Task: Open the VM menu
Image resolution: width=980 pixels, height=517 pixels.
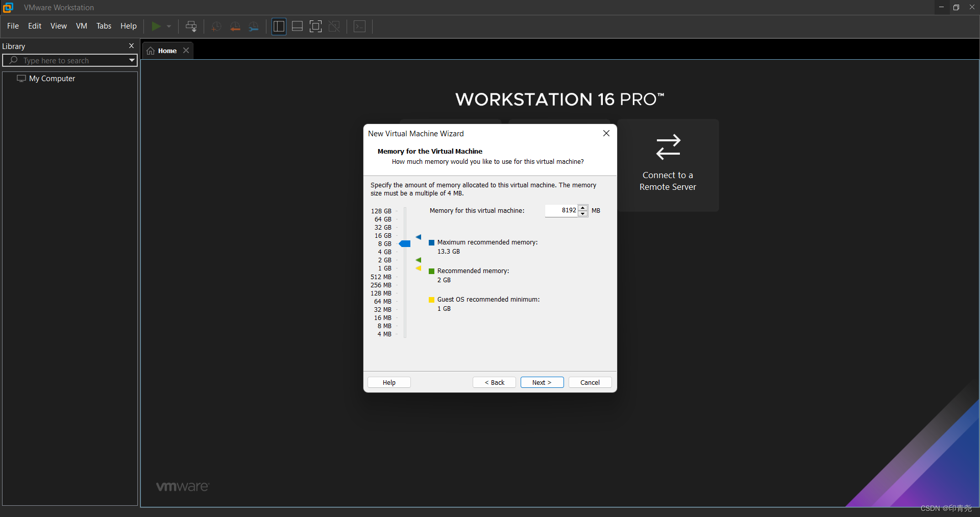Action: (82, 26)
